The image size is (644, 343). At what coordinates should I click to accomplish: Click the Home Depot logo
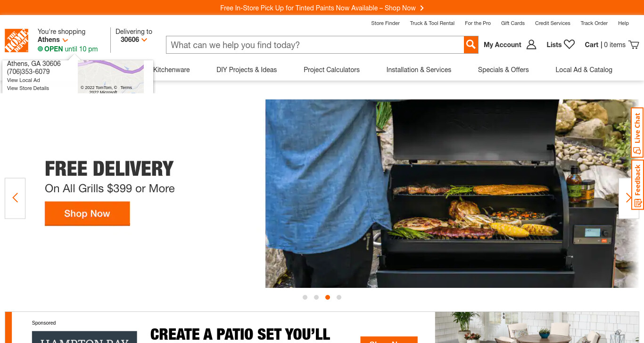pyautogui.click(x=17, y=41)
